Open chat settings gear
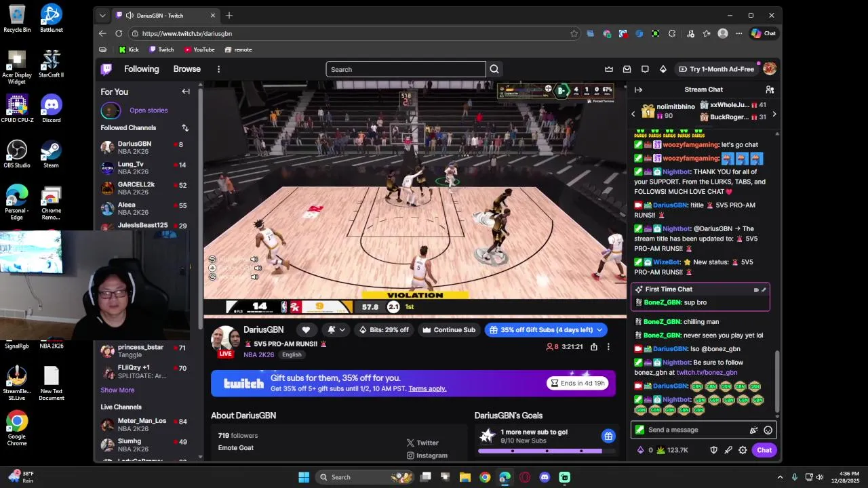Image resolution: width=868 pixels, height=488 pixels. click(743, 450)
